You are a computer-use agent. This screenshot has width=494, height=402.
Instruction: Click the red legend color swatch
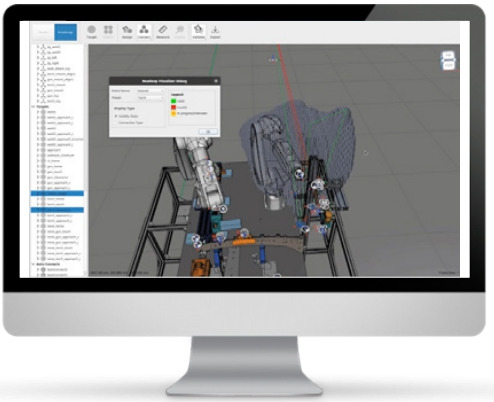[173, 107]
